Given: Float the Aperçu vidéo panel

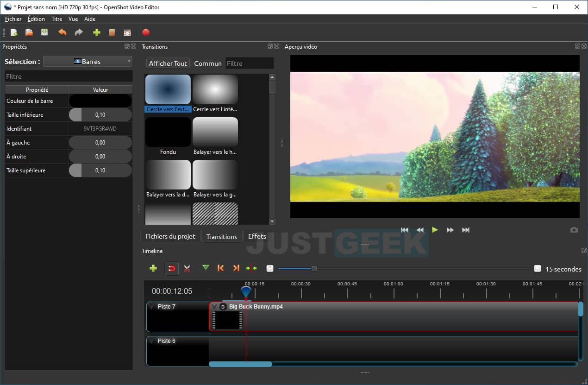Looking at the screenshot, I should [577, 46].
